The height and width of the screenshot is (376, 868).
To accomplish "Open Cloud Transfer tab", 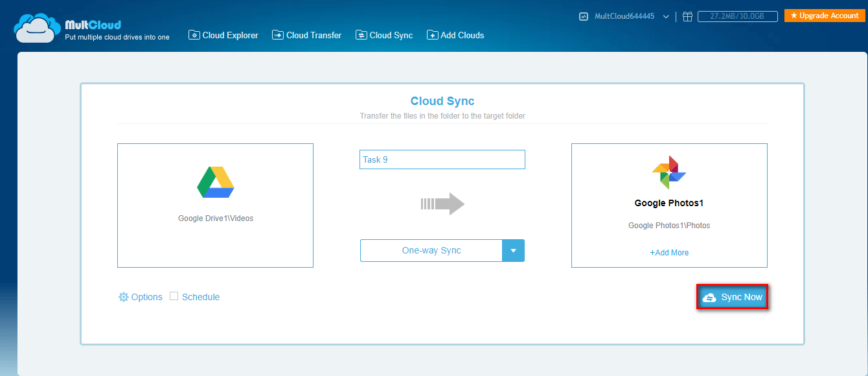I will [307, 35].
